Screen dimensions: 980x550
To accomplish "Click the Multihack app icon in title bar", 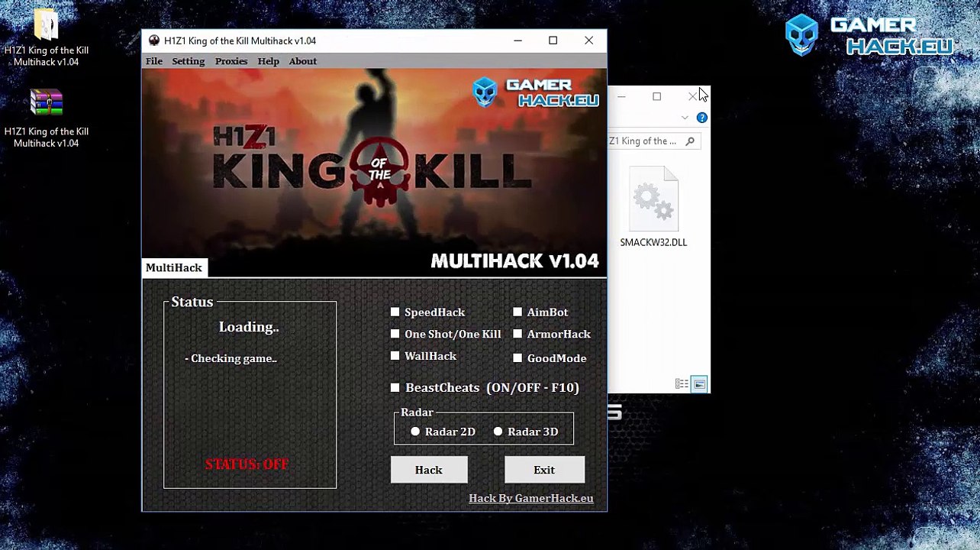I will point(154,40).
